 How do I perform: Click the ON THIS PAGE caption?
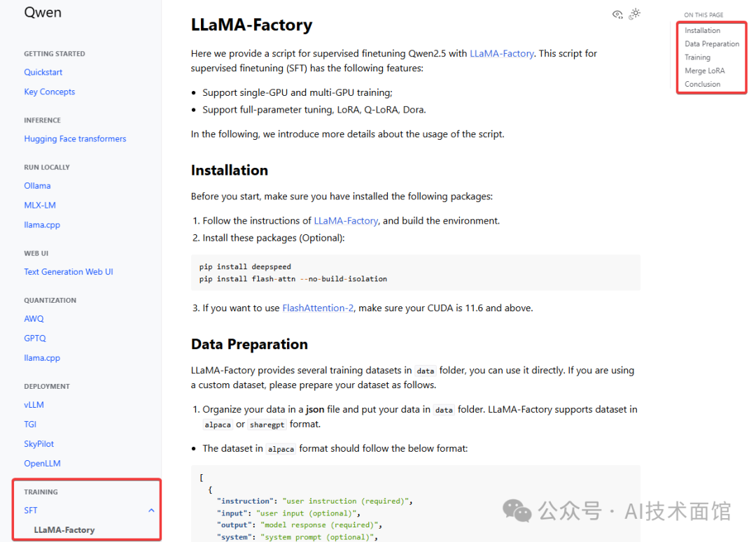coord(703,15)
